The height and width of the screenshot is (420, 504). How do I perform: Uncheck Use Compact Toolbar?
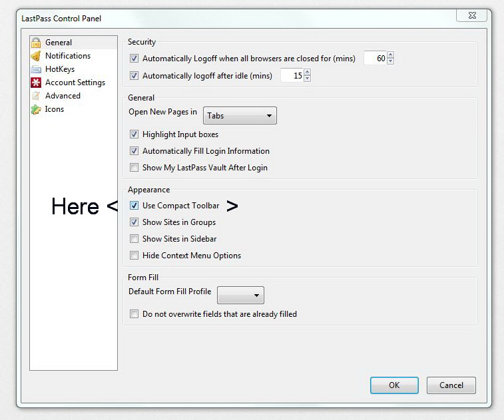[134, 206]
